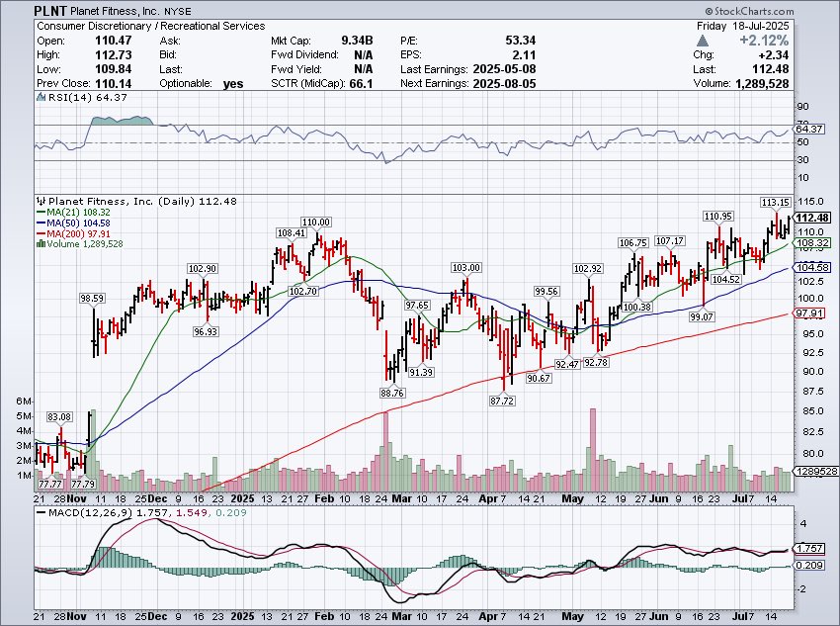Click the MACD histogram axis tag 0.209
This screenshot has height=626, width=840.
(809, 565)
